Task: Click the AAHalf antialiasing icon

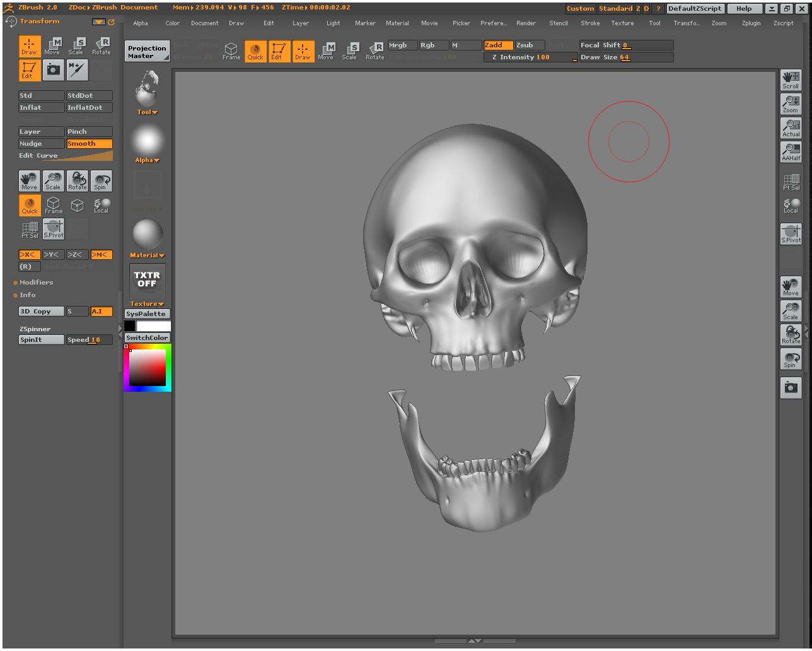Action: click(x=791, y=151)
